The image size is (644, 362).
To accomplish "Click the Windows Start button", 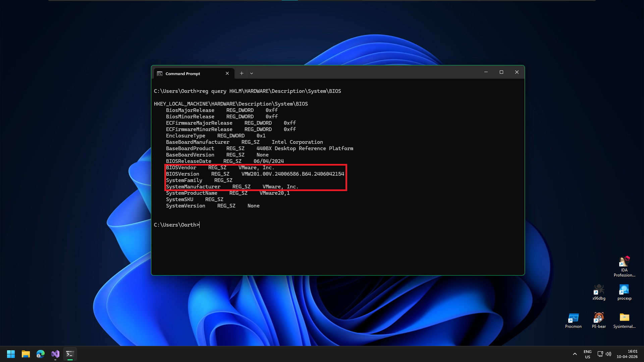I will (11, 354).
